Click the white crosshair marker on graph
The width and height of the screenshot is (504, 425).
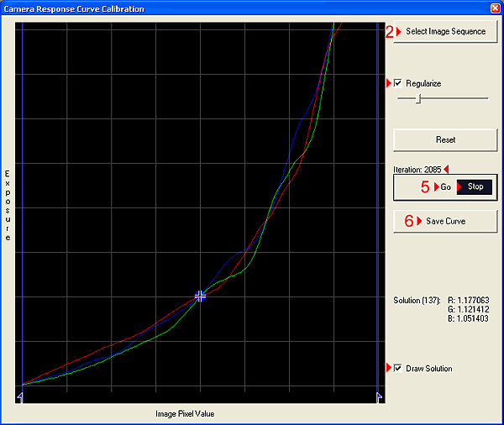point(200,296)
